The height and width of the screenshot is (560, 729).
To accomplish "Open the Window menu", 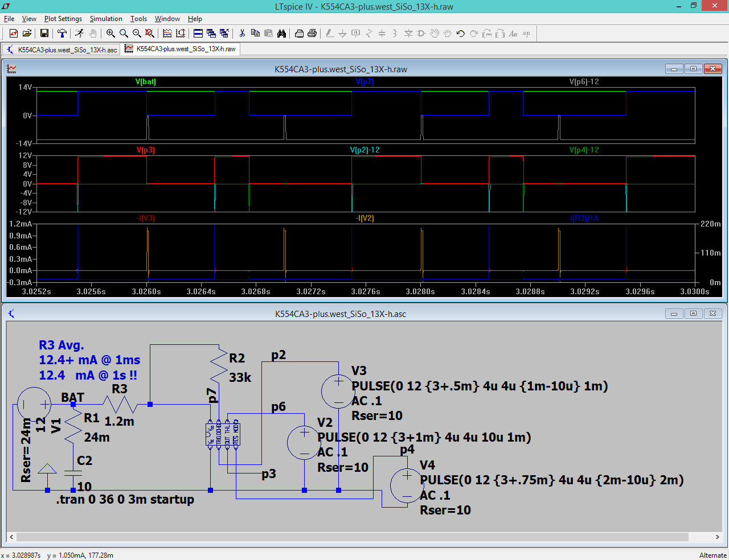I will 167,19.
